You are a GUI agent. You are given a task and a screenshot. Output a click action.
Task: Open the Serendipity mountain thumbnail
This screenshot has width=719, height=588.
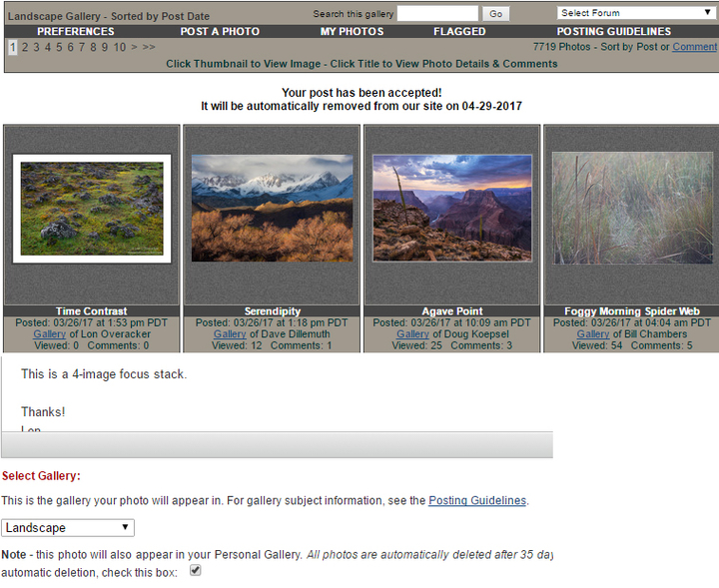pyautogui.click(x=273, y=208)
